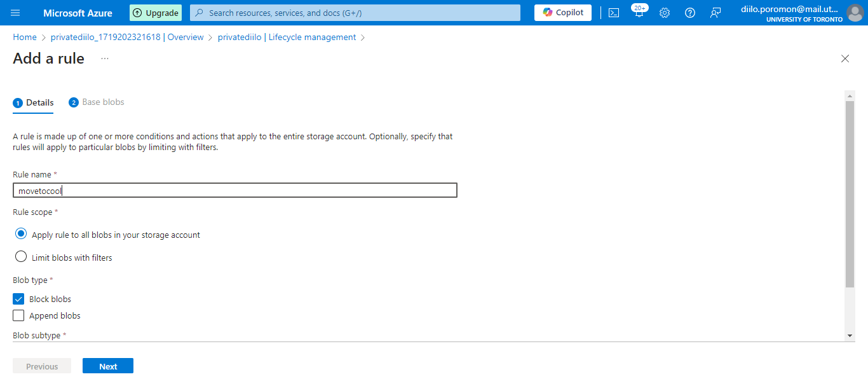This screenshot has width=868, height=386.
Task: Click the scrollbar up arrow
Action: click(850, 96)
